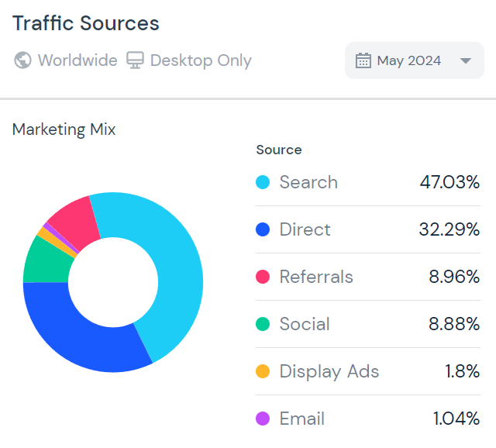
Task: Click the Direct dark-blue legend dot
Action: 263,230
